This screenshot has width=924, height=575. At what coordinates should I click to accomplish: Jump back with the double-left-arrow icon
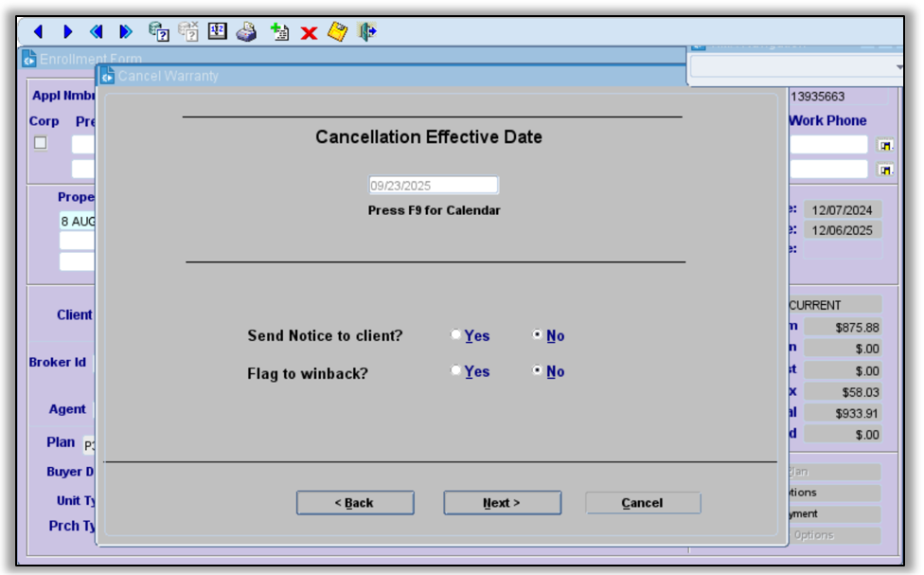coord(96,32)
